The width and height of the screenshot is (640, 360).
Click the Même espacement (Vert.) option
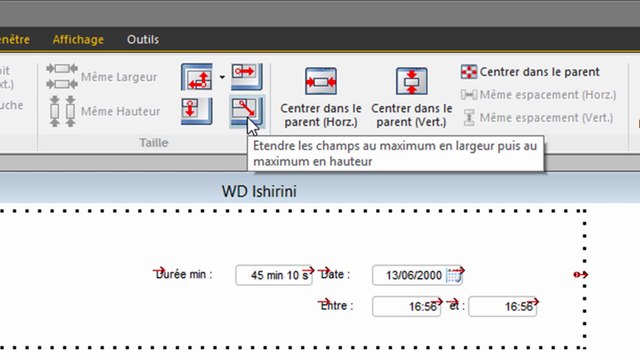537,118
